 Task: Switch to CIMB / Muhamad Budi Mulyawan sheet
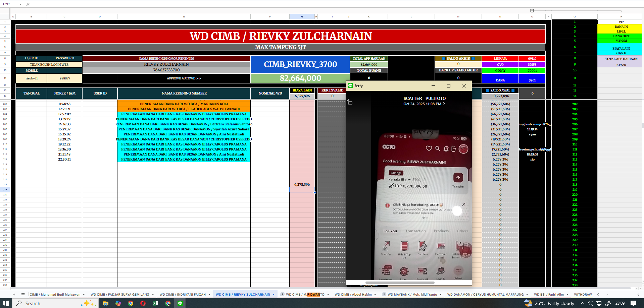(x=55, y=295)
